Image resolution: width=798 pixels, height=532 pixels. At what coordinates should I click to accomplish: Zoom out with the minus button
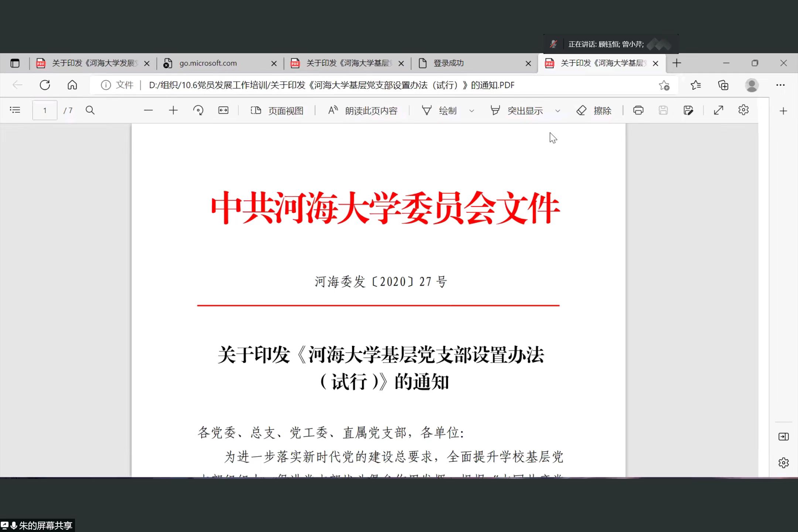point(148,110)
